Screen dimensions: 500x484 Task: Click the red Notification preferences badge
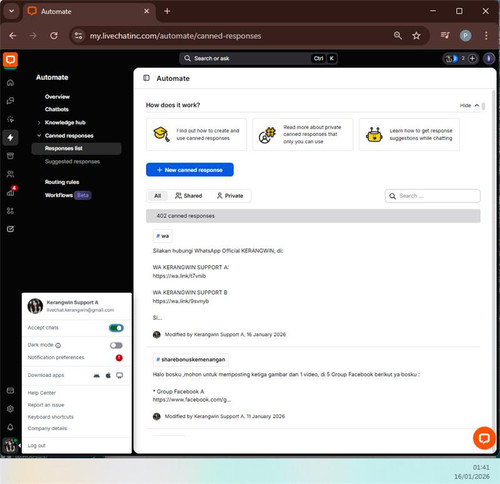[x=119, y=358]
